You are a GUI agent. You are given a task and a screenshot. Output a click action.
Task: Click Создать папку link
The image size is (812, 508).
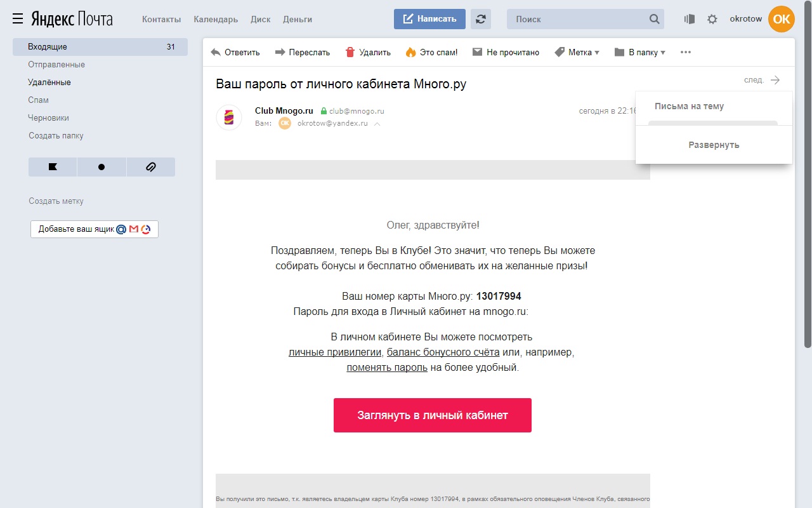(56, 136)
